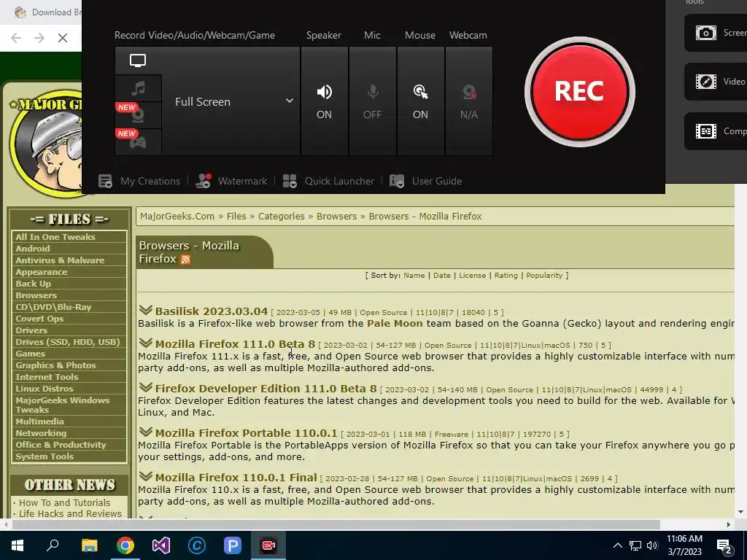Viewport: 747px width, 560px height.
Task: Open Visual Studio from taskbar
Action: click(x=161, y=545)
